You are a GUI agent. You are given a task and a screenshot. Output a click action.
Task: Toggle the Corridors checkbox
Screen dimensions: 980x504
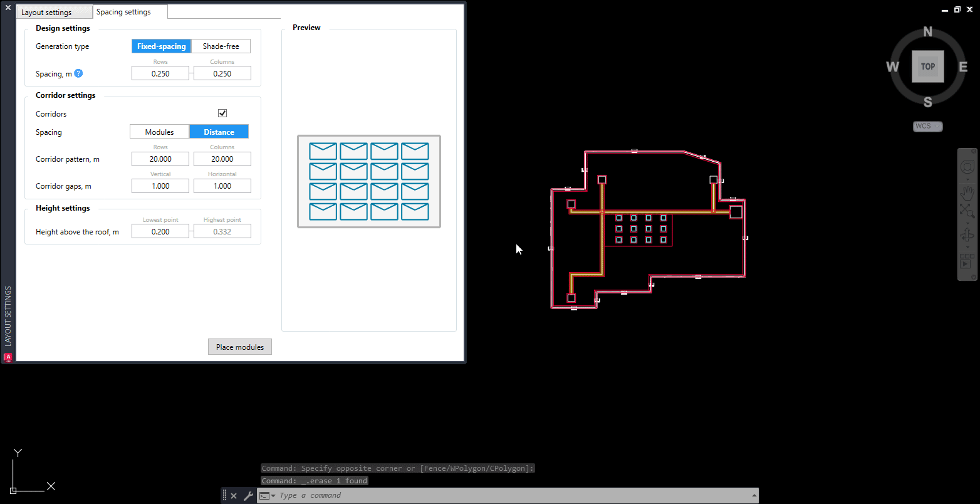click(x=222, y=113)
